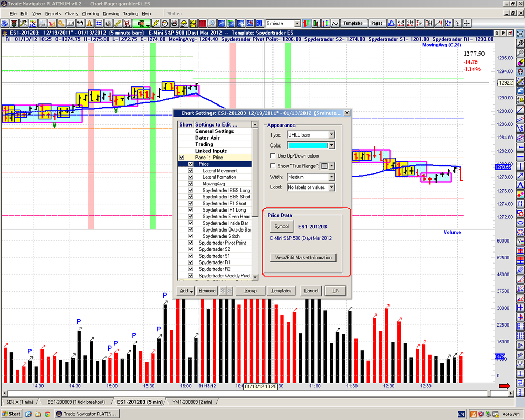The width and height of the screenshot is (525, 420).
Task: Uncheck the Spydertrader S1 checkbox
Action: pos(191,256)
